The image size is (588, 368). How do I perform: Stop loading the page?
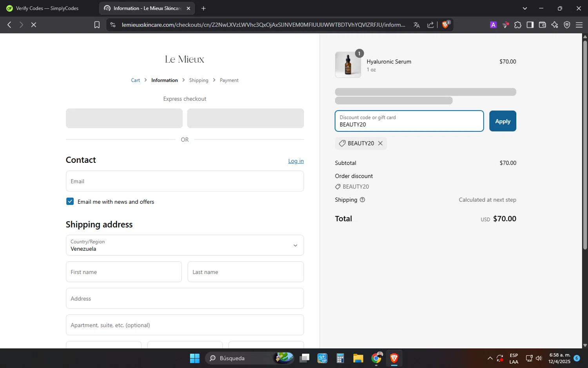(34, 25)
